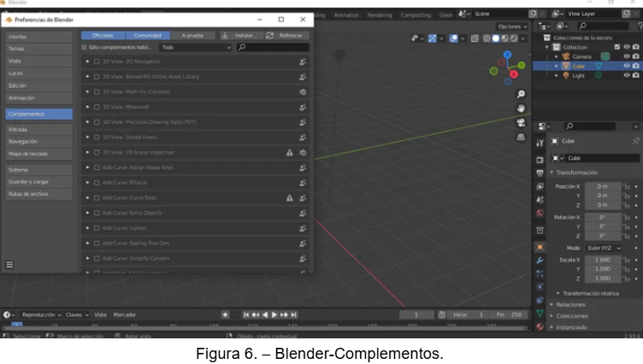
Task: Open the Euler XYZ rotation mode dropdown
Action: 604,248
